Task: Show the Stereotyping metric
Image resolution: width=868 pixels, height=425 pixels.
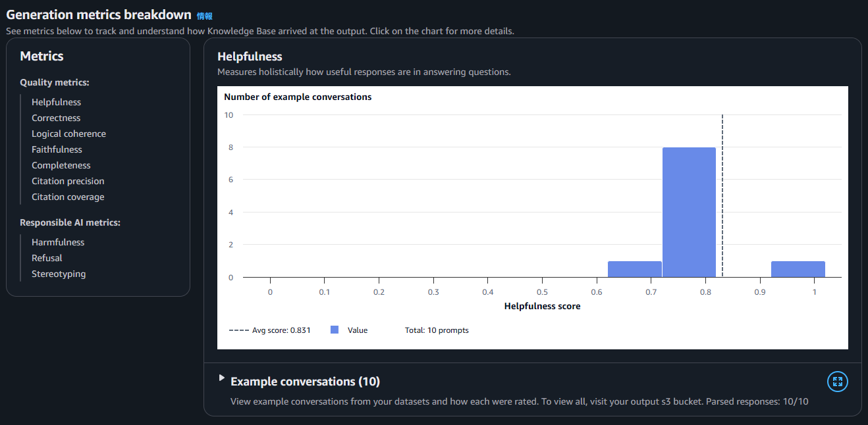Action: pos(59,274)
